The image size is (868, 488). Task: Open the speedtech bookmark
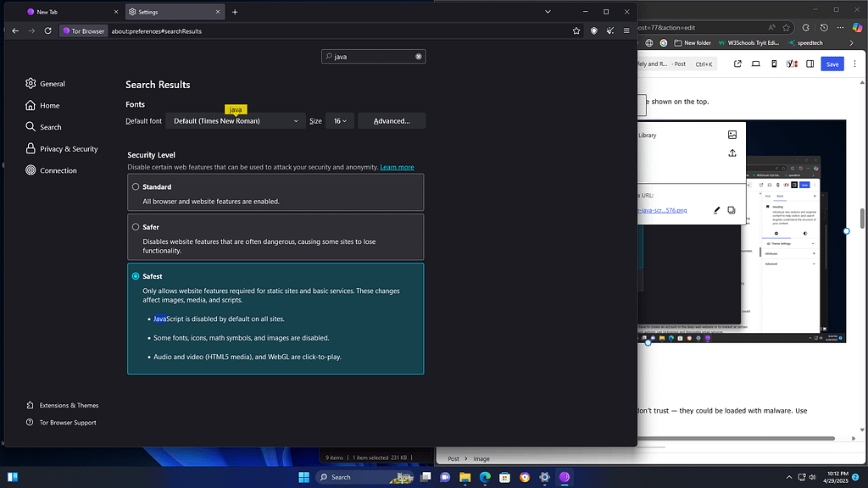tap(805, 42)
